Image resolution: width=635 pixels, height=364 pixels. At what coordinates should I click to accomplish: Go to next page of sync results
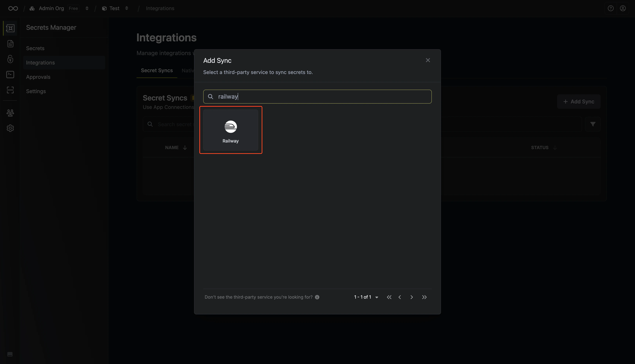pyautogui.click(x=412, y=297)
